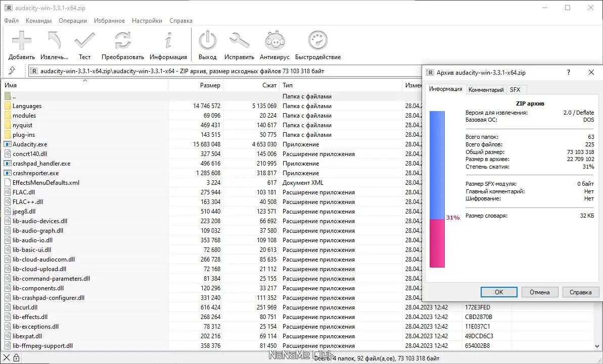
Task: Open the Преобразовать convert tool
Action: point(123,40)
